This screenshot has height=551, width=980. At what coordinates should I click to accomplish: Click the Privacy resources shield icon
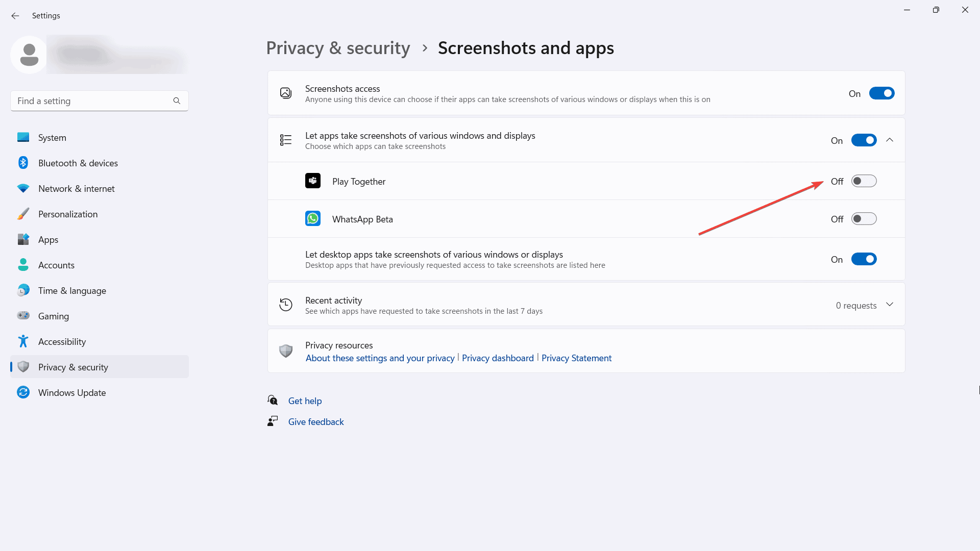[285, 350]
